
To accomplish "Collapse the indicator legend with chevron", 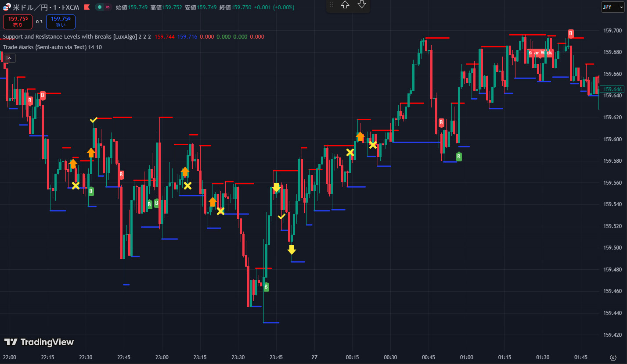I will pos(10,58).
